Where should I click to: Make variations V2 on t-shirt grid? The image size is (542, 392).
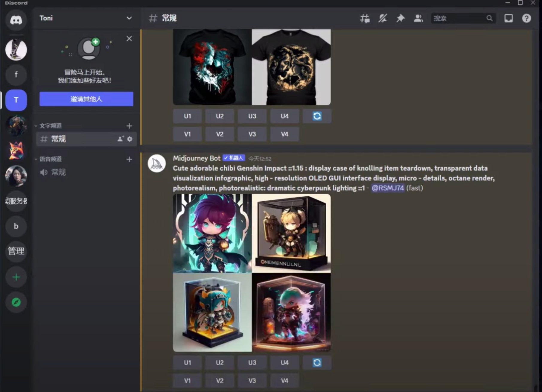point(220,134)
